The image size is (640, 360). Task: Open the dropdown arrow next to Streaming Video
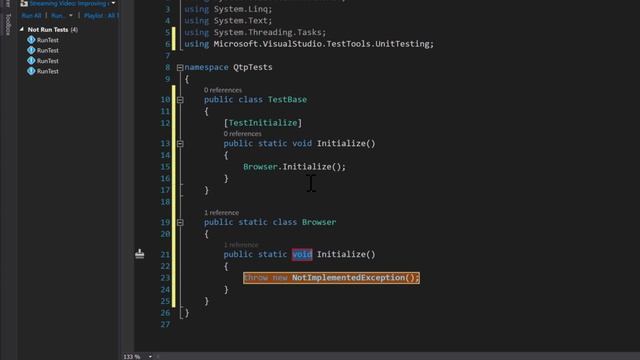click(x=113, y=3)
